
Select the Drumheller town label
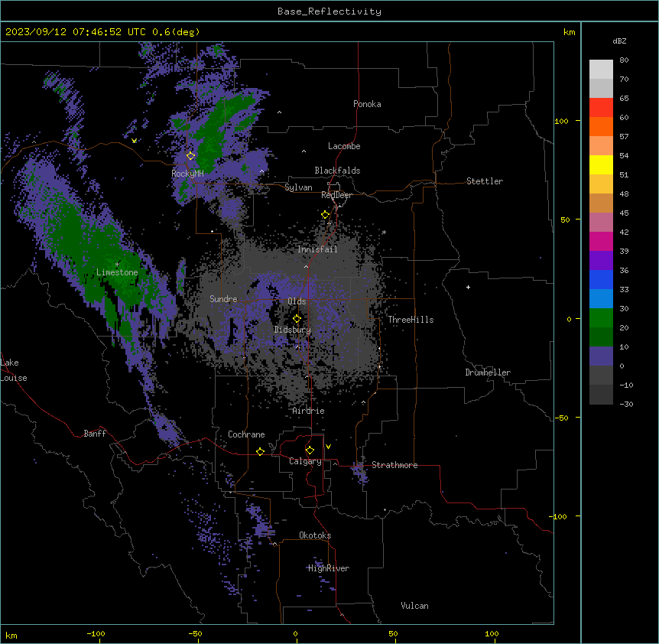pos(488,372)
